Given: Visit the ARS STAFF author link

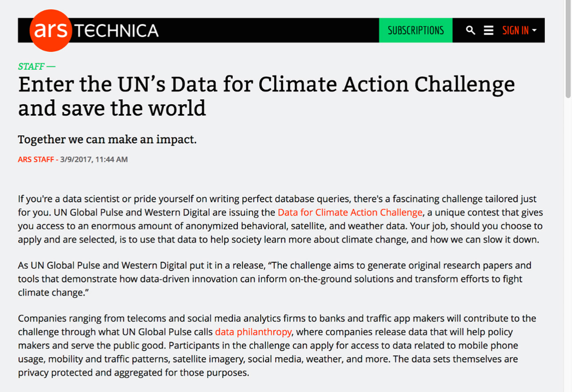Looking at the screenshot, I should tap(36, 160).
